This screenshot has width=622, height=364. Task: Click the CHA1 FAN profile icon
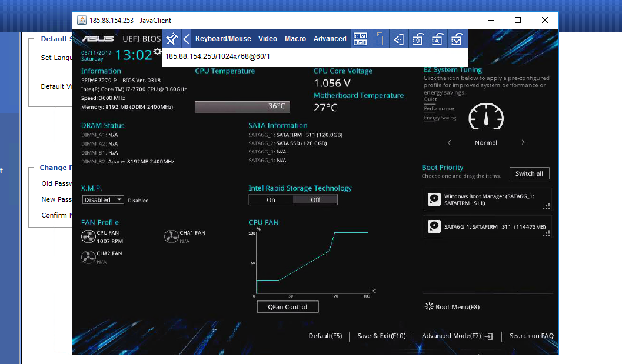(x=171, y=236)
